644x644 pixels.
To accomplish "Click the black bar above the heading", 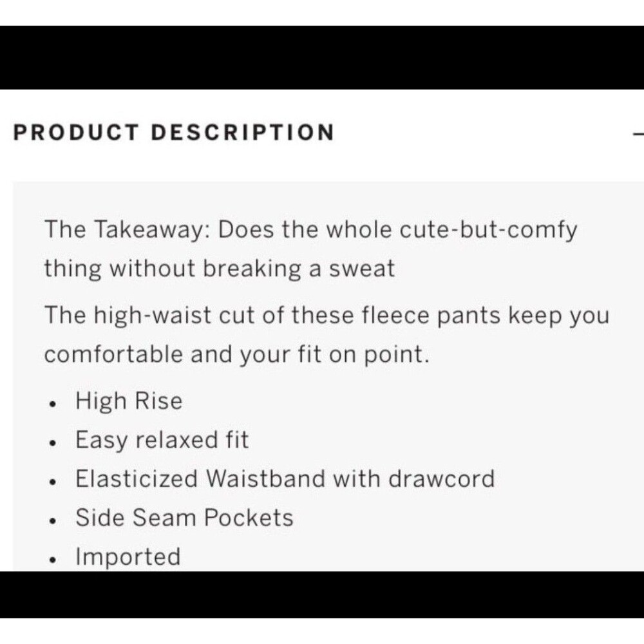I will 322,57.
